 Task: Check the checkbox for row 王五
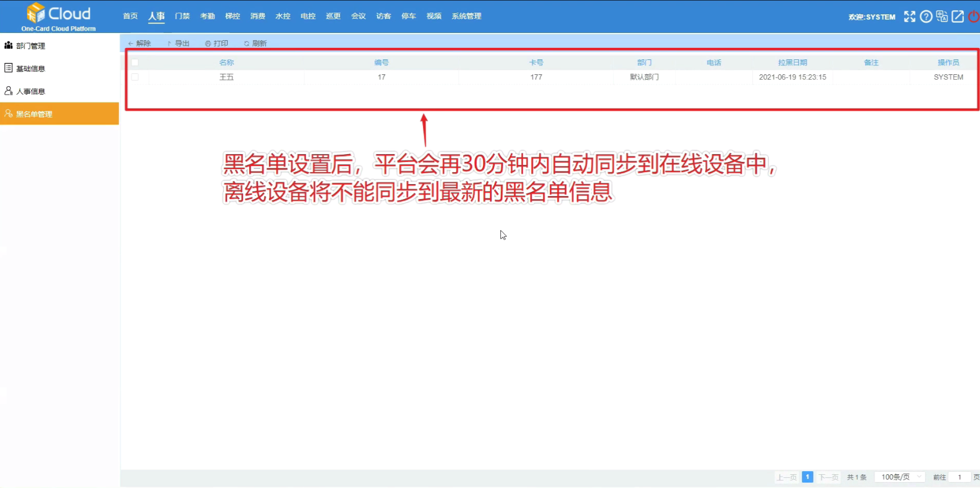(x=135, y=77)
